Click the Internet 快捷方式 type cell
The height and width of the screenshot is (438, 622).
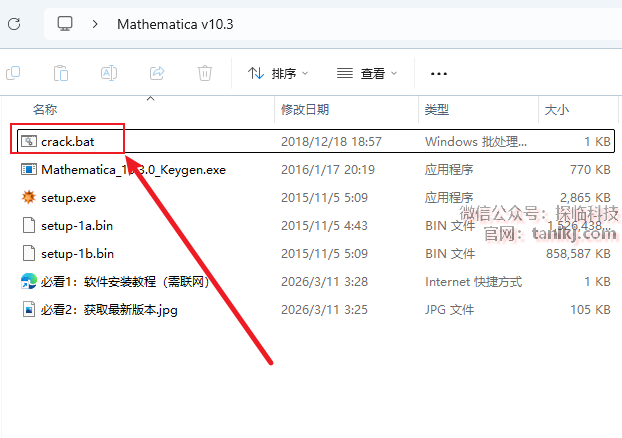(474, 282)
